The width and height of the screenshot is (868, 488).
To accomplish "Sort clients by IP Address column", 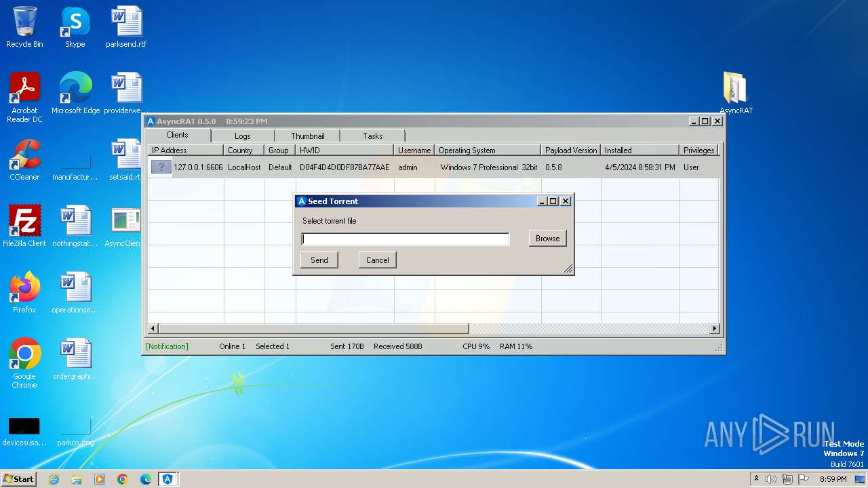I will (x=185, y=150).
